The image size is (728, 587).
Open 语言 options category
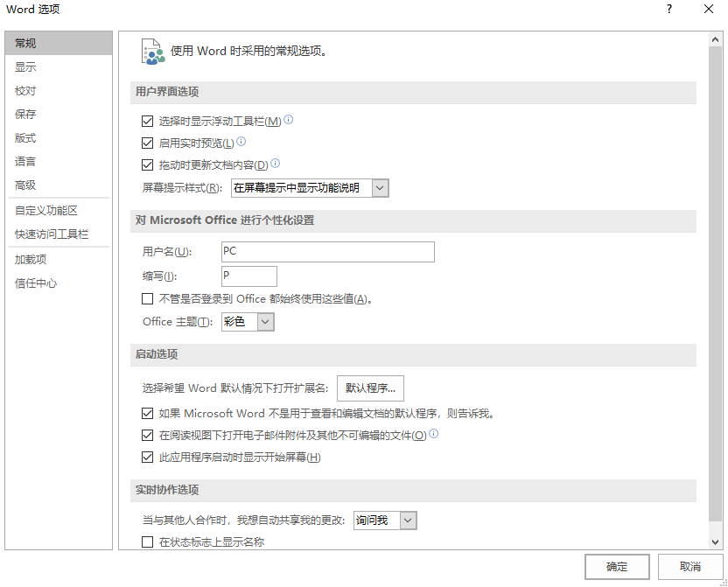pos(59,162)
